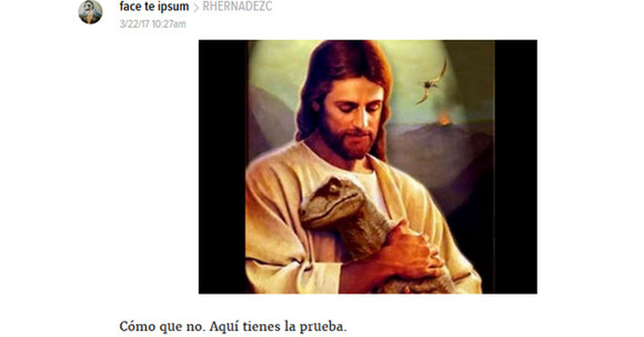Click the words 'Aquí tienes la prueba'
Image resolution: width=644 pixels, height=337 pixels.
278,327
